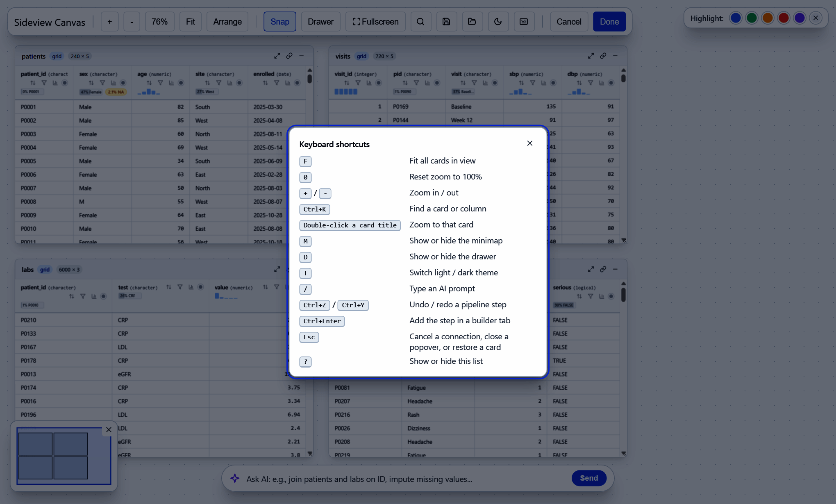Open the Drawer
Viewport: 836px width, 504px height.
pos(320,22)
